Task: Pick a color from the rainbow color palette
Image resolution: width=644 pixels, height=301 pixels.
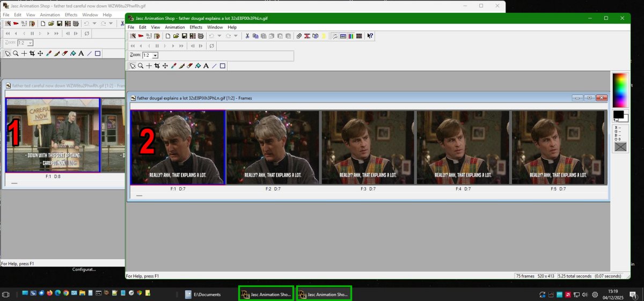Action: [x=620, y=90]
